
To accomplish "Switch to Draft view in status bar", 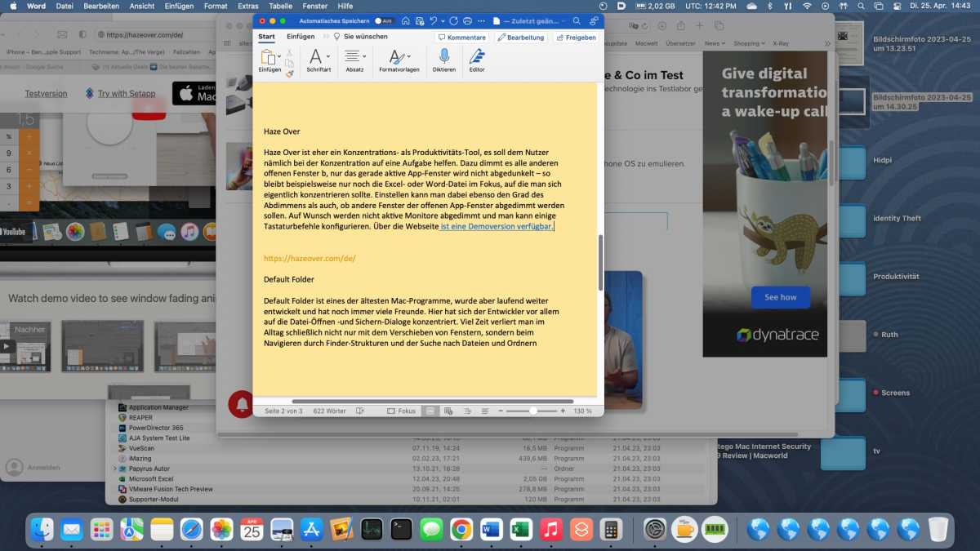I will pos(485,411).
